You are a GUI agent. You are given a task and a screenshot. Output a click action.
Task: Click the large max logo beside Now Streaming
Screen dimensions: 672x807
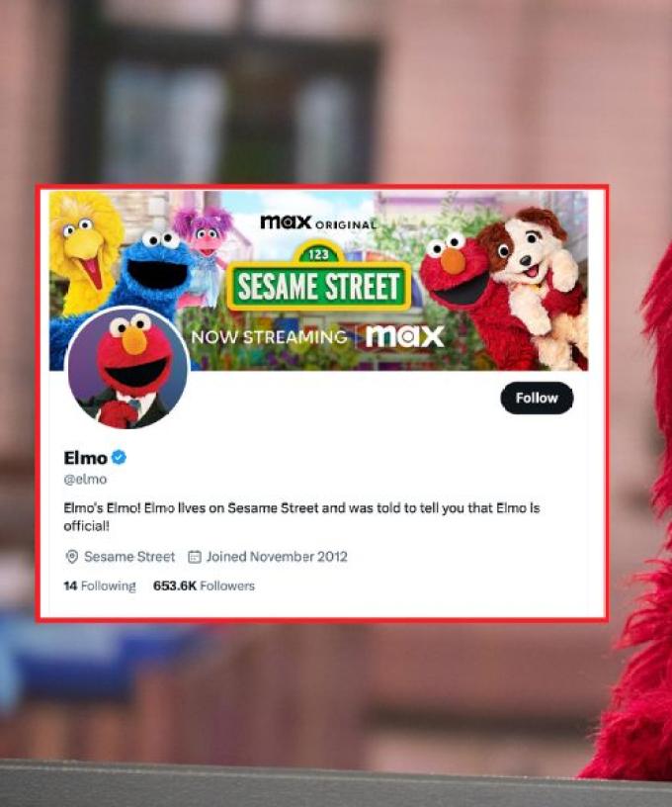point(404,336)
